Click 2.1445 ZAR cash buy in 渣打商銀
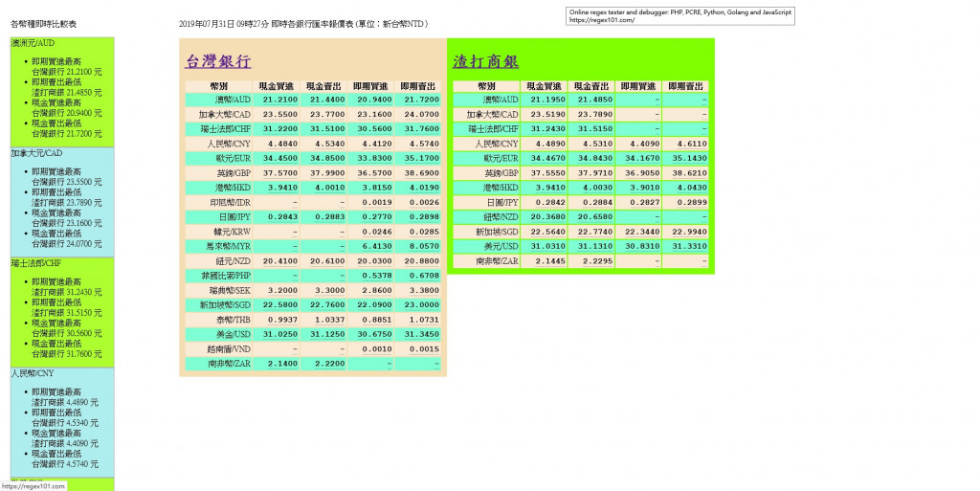 pos(550,261)
